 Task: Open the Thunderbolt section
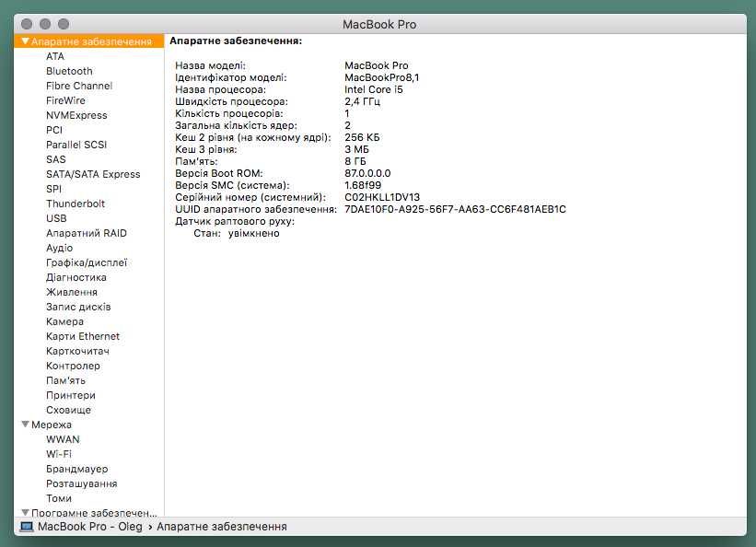(76, 204)
